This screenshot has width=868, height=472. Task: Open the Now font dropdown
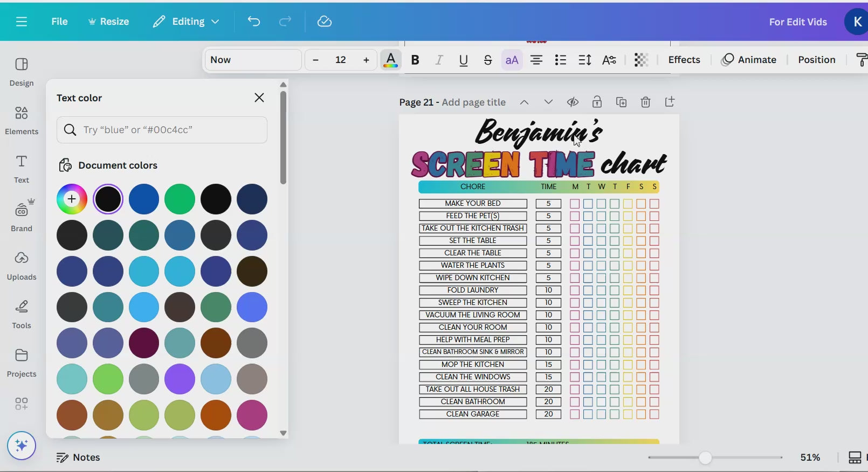tap(252, 60)
